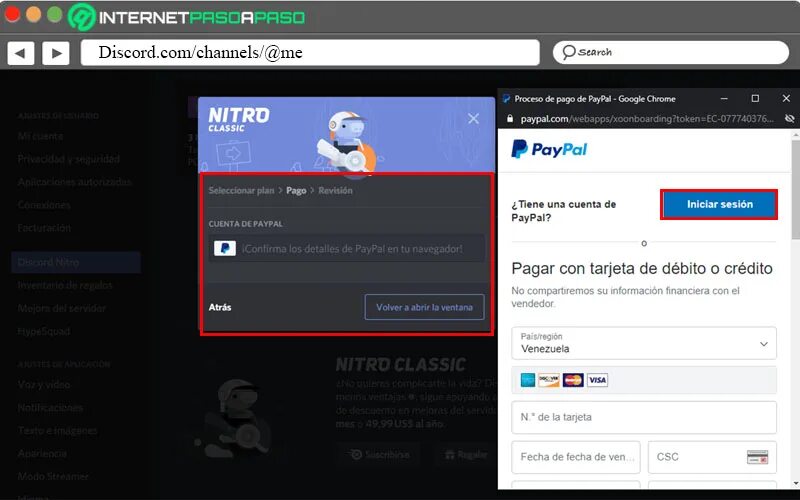Open 'Apariencia' settings item

click(42, 454)
